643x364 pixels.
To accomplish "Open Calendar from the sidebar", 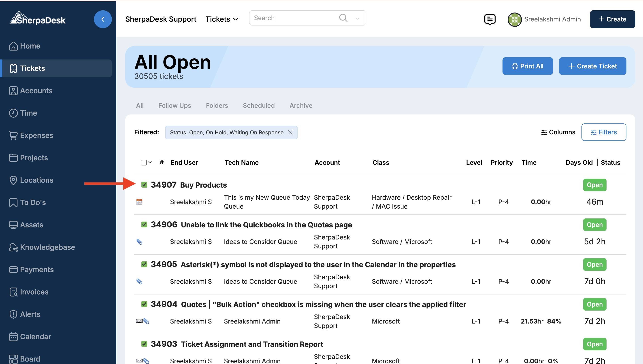I will [35, 336].
